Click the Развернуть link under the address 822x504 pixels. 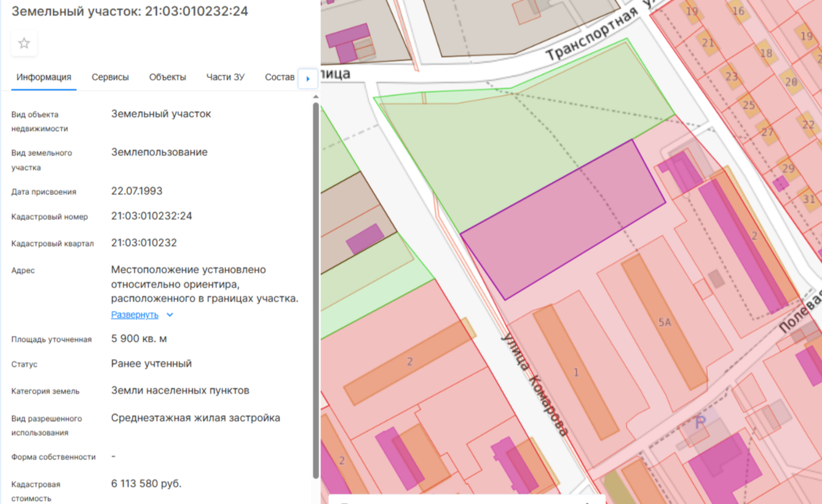coord(135,315)
